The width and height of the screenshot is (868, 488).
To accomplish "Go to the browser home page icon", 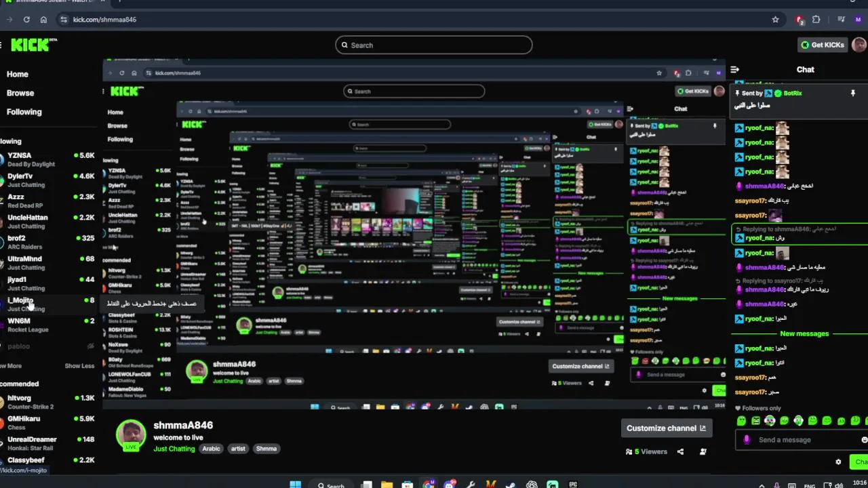I will 43,20.
